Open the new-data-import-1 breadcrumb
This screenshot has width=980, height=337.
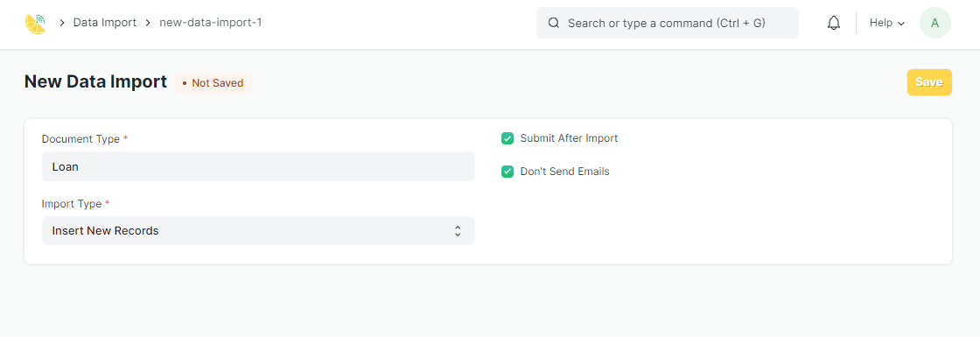click(211, 23)
